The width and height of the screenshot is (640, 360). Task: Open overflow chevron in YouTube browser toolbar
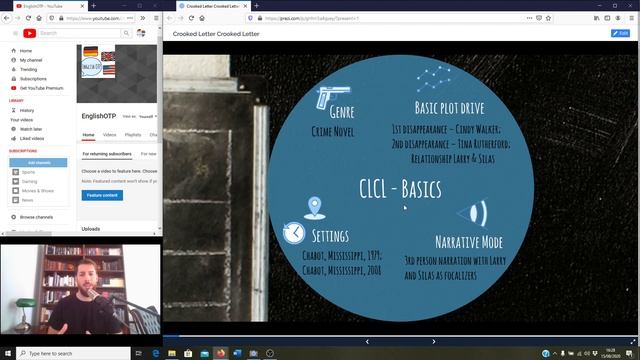coord(142,18)
